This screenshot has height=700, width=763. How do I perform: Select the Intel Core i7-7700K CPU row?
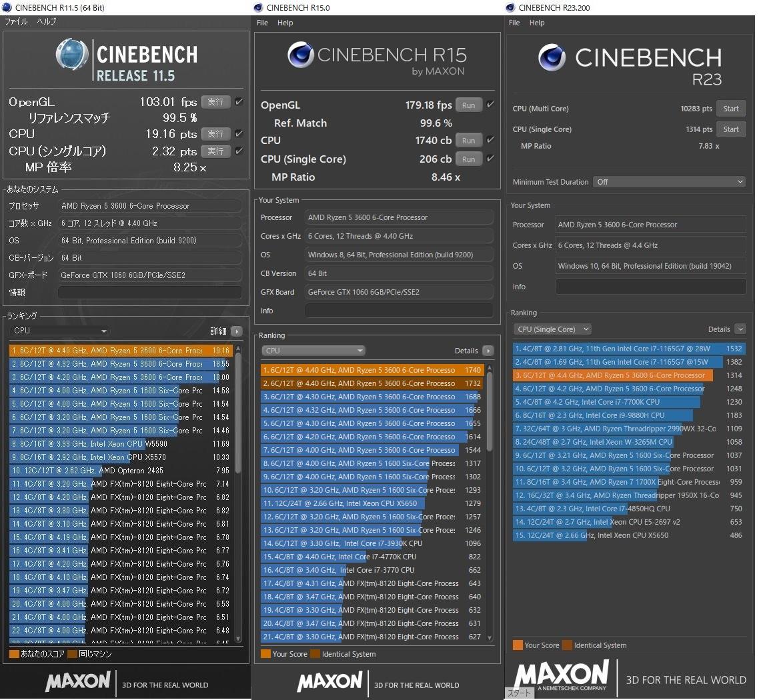point(629,402)
